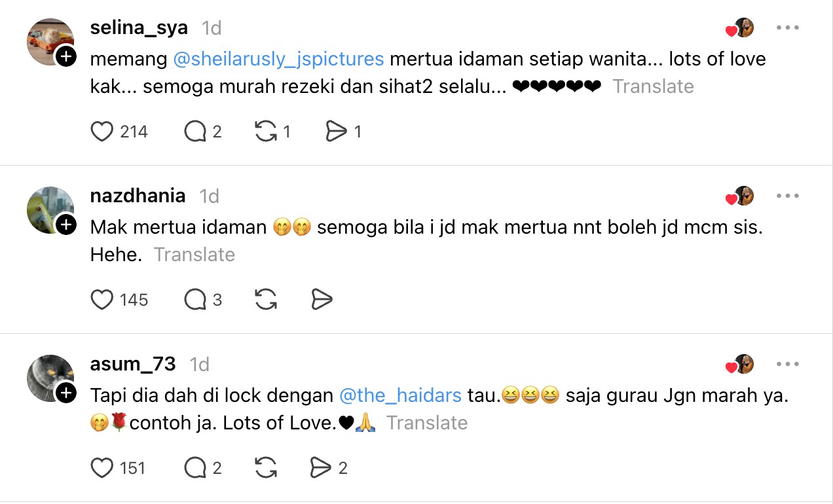Open more options for nazdhania's comment
Image resolution: width=833 pixels, height=504 pixels.
tap(787, 196)
